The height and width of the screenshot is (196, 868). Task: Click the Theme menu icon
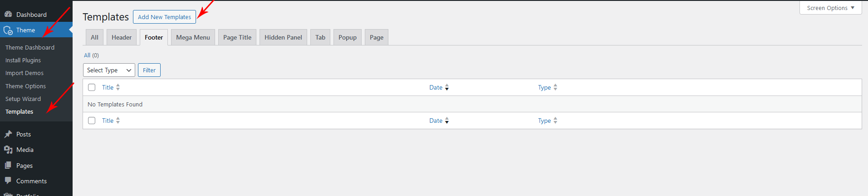coord(8,30)
